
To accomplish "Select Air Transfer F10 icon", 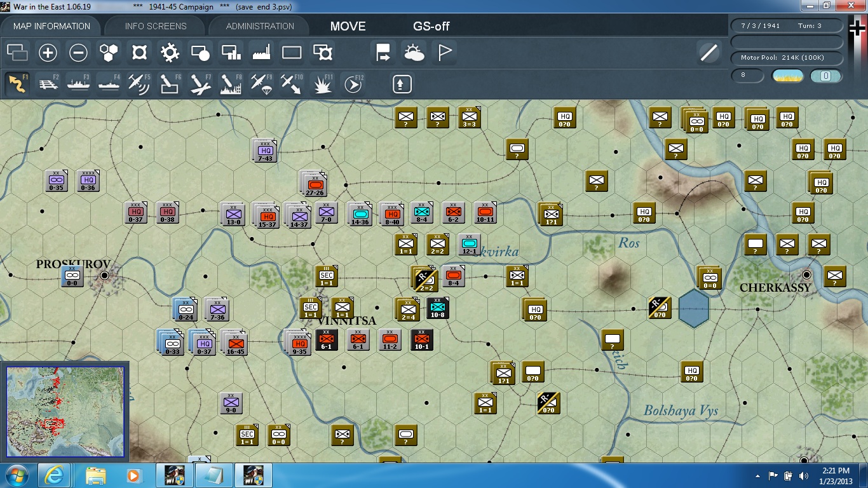I will pos(292,84).
